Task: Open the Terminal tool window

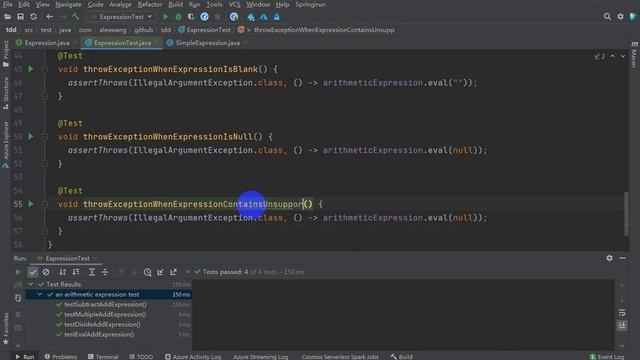Action: pos(103,356)
